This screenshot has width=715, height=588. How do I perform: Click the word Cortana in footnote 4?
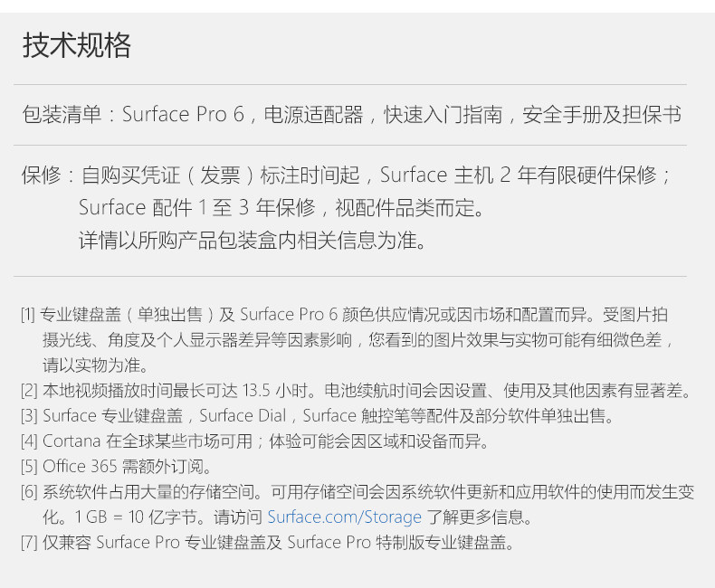(71, 441)
